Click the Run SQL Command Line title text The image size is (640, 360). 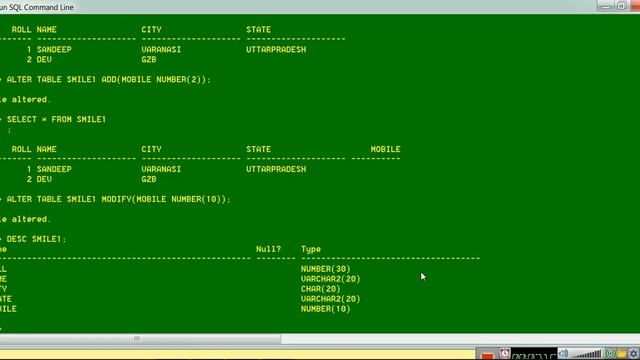pyautogui.click(x=37, y=7)
